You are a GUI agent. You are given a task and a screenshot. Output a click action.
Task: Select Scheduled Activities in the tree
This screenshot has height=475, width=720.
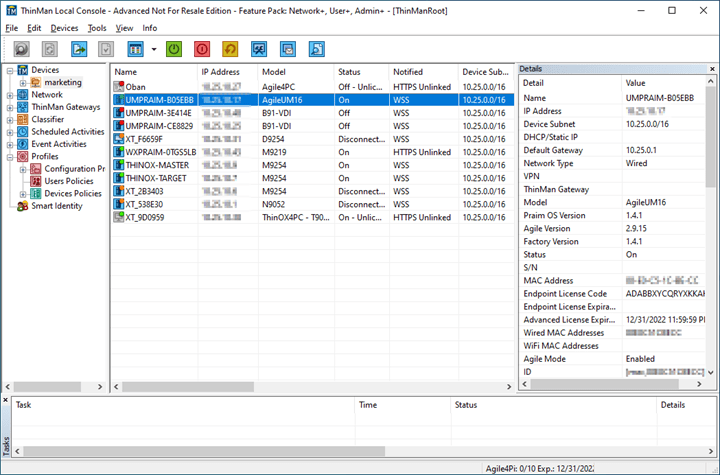click(67, 132)
